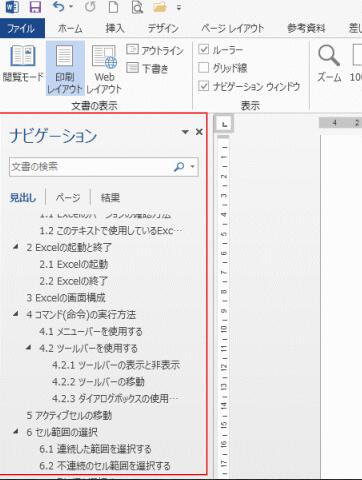362x480 pixels.
Task: Click the Word application icon in title bar
Action: click(12, 7)
